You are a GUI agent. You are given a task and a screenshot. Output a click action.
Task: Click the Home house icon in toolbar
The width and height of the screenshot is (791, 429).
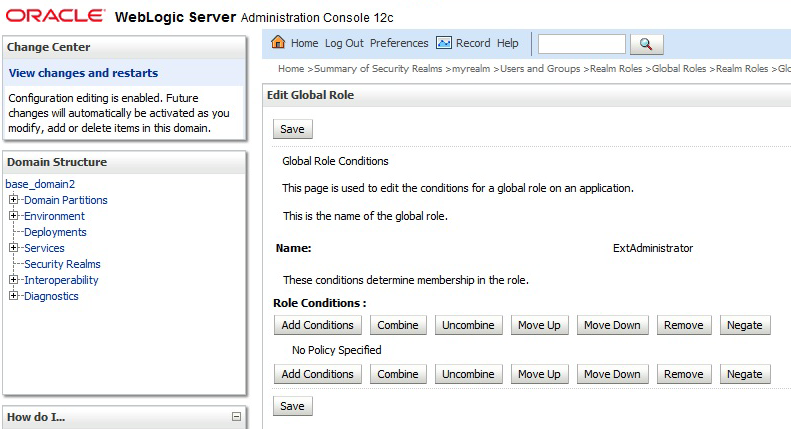[278, 43]
